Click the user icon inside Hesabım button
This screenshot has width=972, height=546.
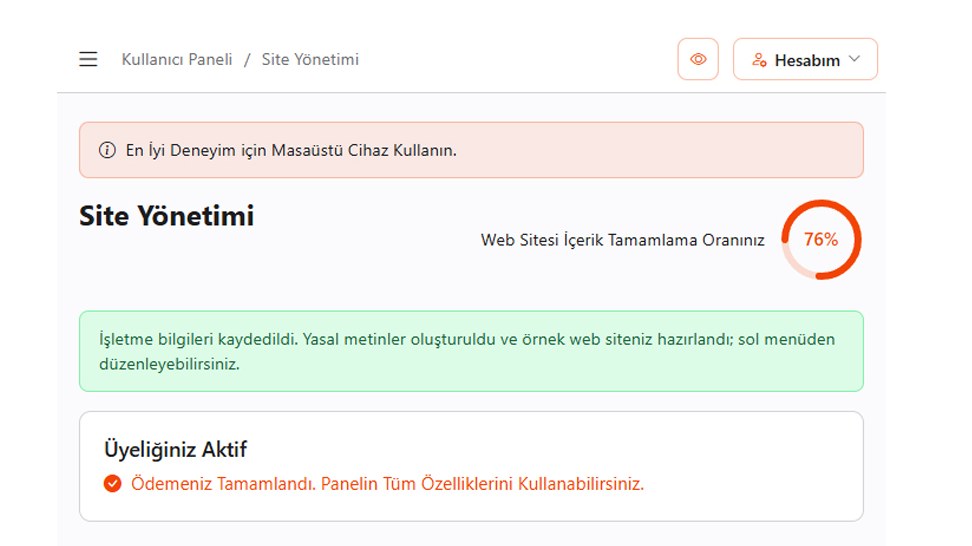click(x=759, y=60)
